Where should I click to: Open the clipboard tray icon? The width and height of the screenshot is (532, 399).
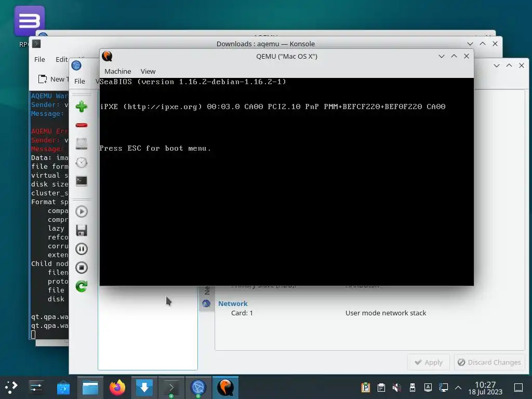(381, 388)
